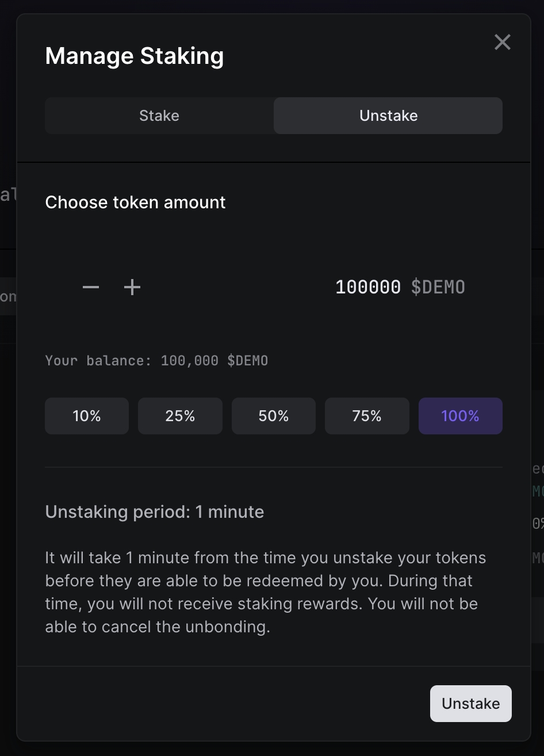Screen dimensions: 544x756
Task: Select the Unstake tab
Action: click(x=388, y=116)
